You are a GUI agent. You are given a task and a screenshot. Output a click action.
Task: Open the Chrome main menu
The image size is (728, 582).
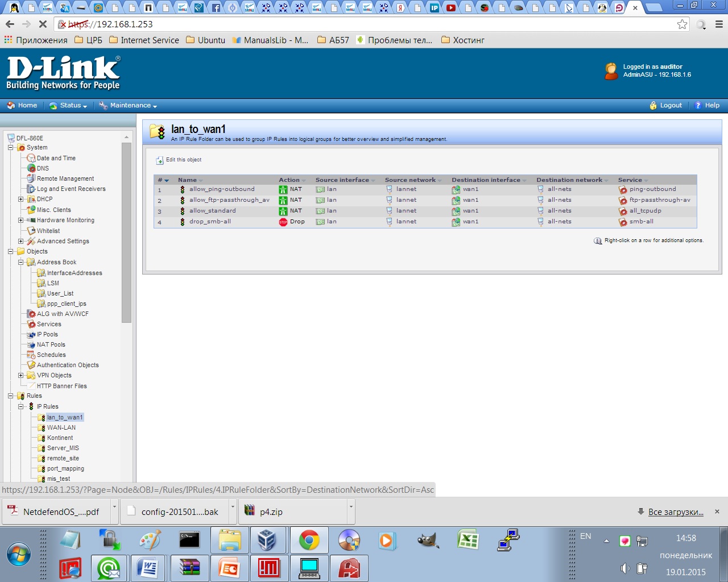719,24
